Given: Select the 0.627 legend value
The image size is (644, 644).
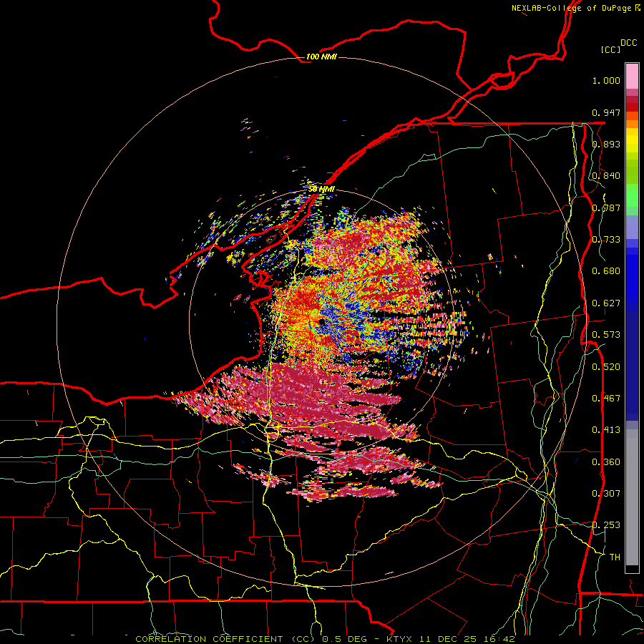Looking at the screenshot, I should [x=606, y=303].
